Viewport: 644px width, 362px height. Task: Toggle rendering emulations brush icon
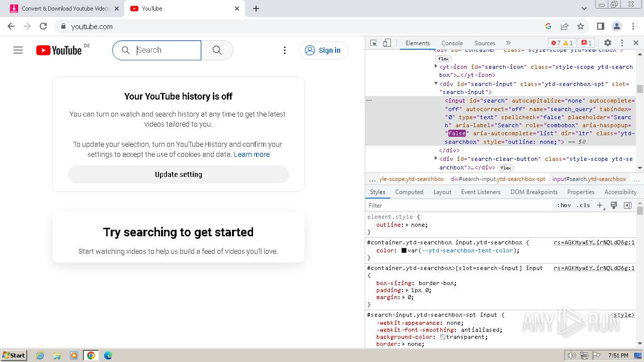point(614,205)
